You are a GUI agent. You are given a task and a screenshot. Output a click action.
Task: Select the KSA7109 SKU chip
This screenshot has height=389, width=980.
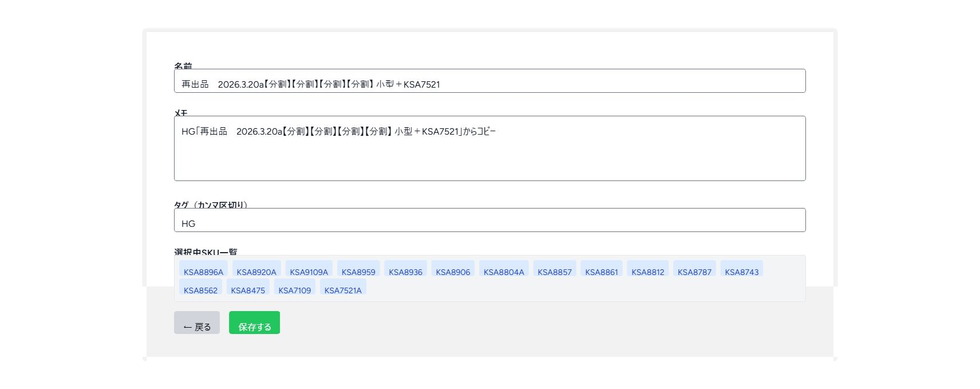(295, 288)
